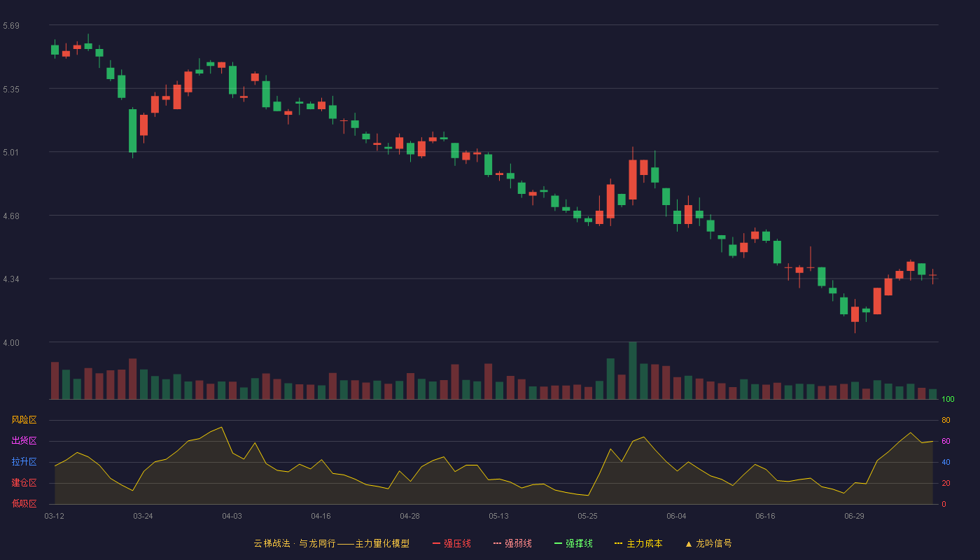Click the 拉升区 zone label

click(x=24, y=462)
